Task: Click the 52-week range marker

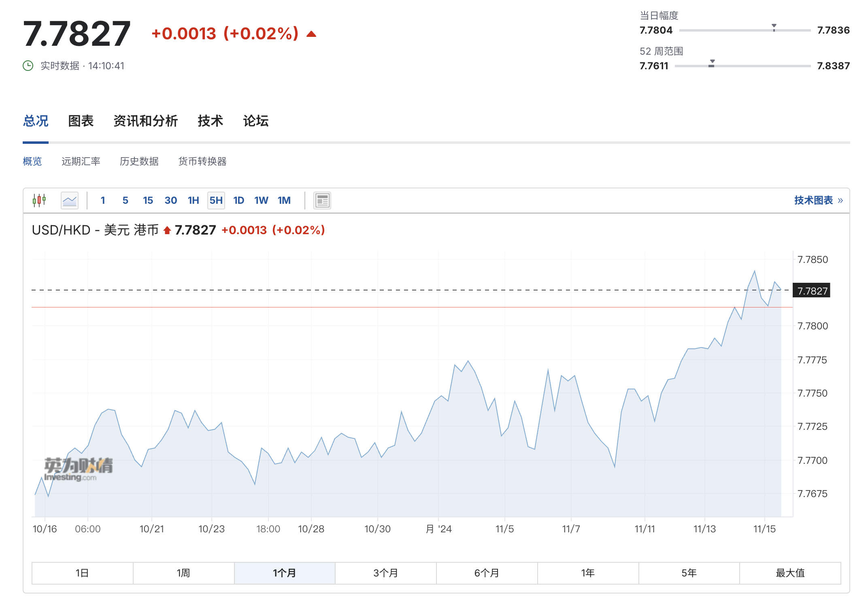Action: tap(712, 63)
